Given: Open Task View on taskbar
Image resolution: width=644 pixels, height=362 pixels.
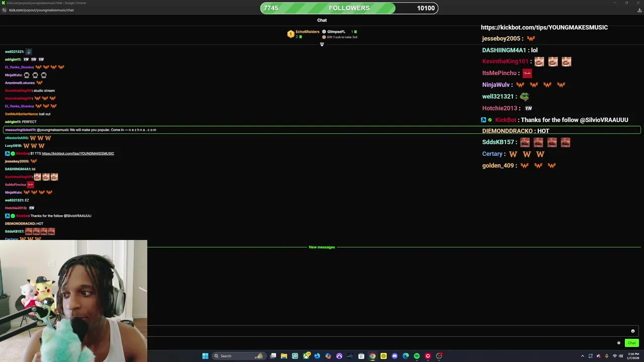Looking at the screenshot, I should [273, 356].
